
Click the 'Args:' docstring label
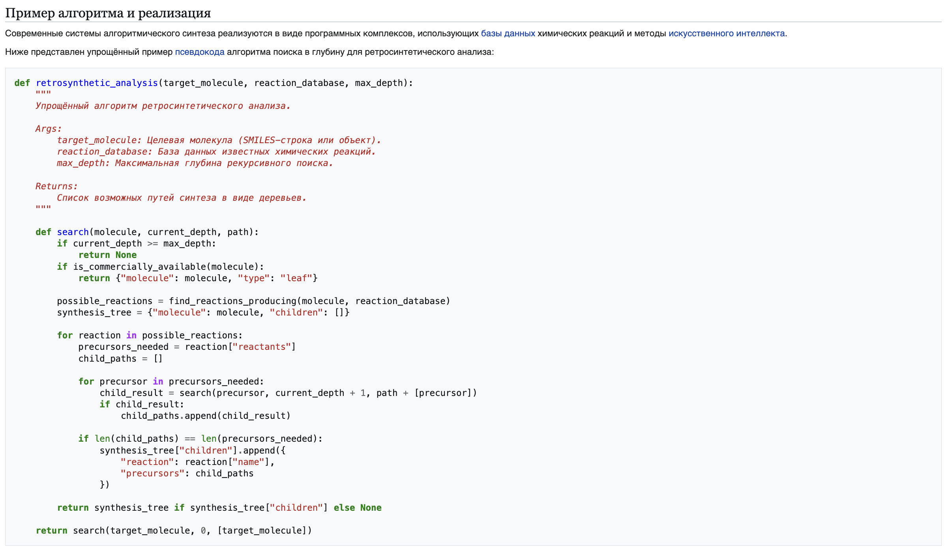49,129
